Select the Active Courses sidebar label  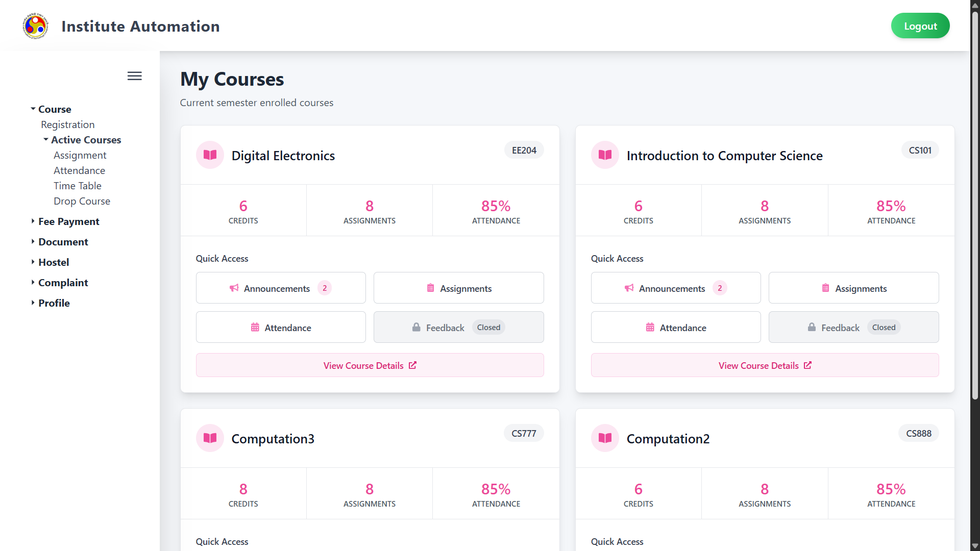86,140
